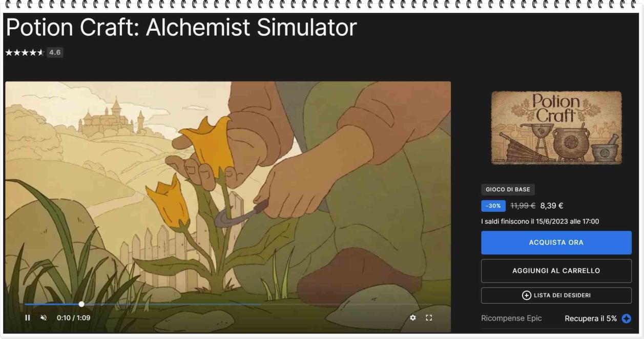Image resolution: width=644 pixels, height=339 pixels.
Task: Click the game title heading
Action: pos(181,28)
